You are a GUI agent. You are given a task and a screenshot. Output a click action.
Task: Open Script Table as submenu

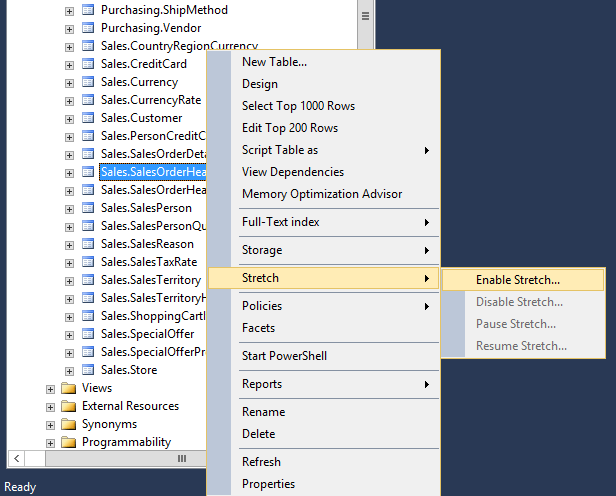click(280, 150)
